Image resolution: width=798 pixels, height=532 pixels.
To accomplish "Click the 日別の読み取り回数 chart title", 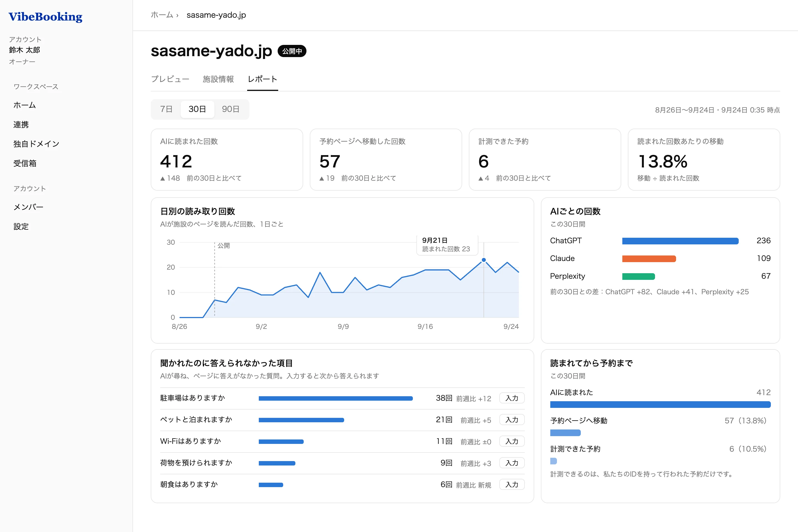I will (x=198, y=211).
